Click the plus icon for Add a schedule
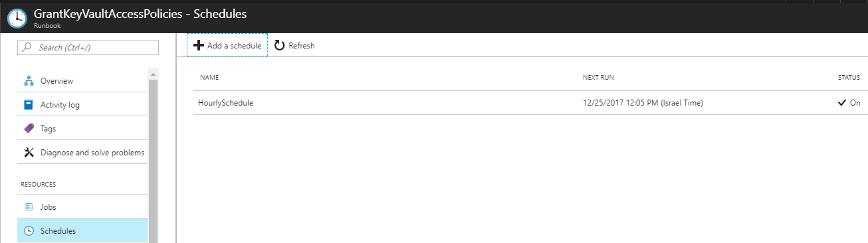Screen dimensions: 868x243 click(198, 45)
